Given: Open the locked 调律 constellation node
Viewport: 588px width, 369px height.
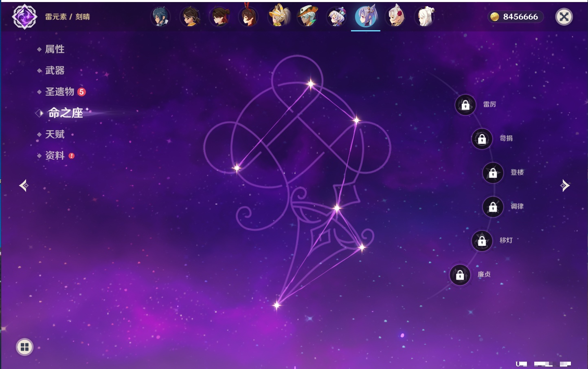Looking at the screenshot, I should point(493,207).
